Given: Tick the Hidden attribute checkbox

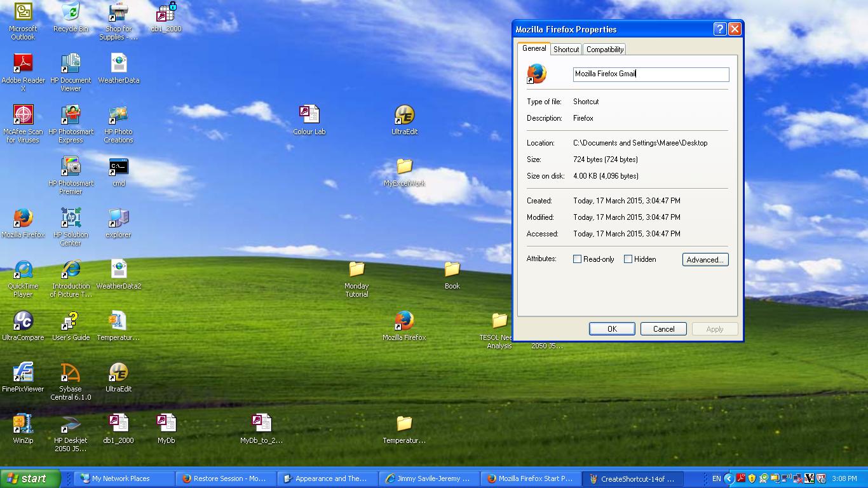Looking at the screenshot, I should coord(628,259).
